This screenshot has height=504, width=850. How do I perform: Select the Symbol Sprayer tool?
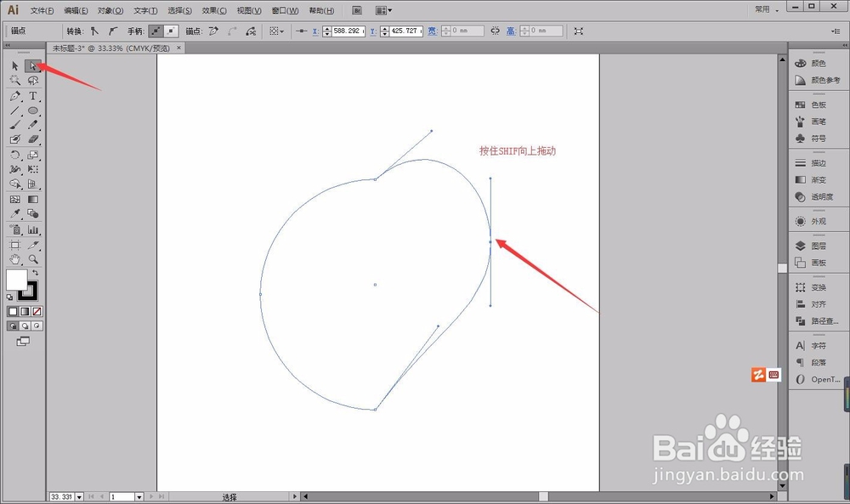(15, 229)
